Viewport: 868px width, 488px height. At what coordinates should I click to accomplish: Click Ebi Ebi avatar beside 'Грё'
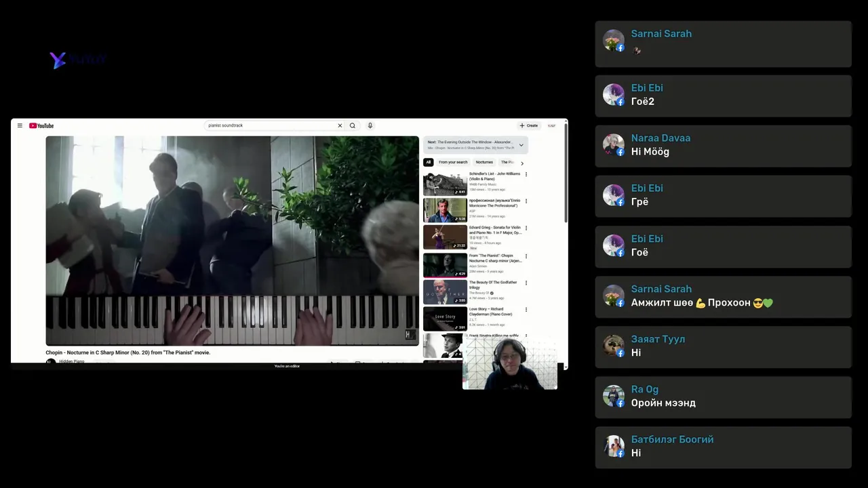pyautogui.click(x=614, y=195)
